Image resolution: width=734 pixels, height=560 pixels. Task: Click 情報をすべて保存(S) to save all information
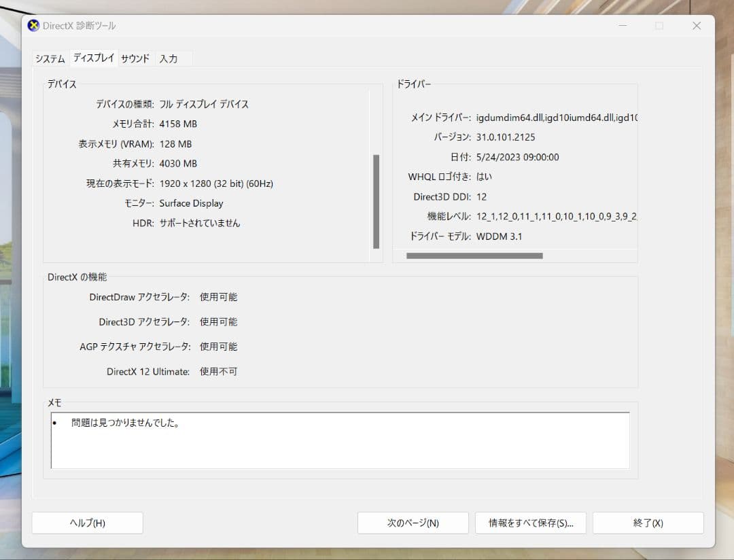(x=530, y=523)
